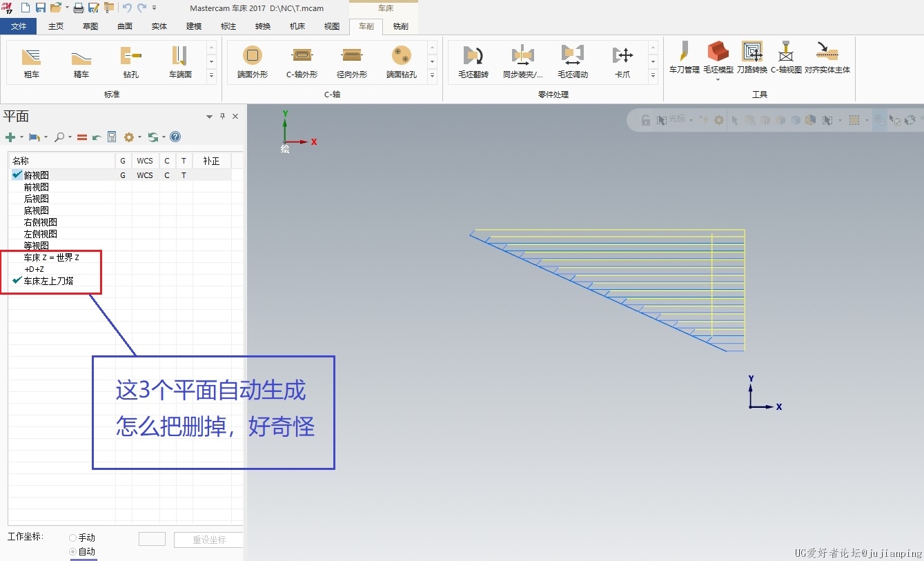The image size is (924, 561).
Task: Redo the last action in the quick access toolbar
Action: 141,8
